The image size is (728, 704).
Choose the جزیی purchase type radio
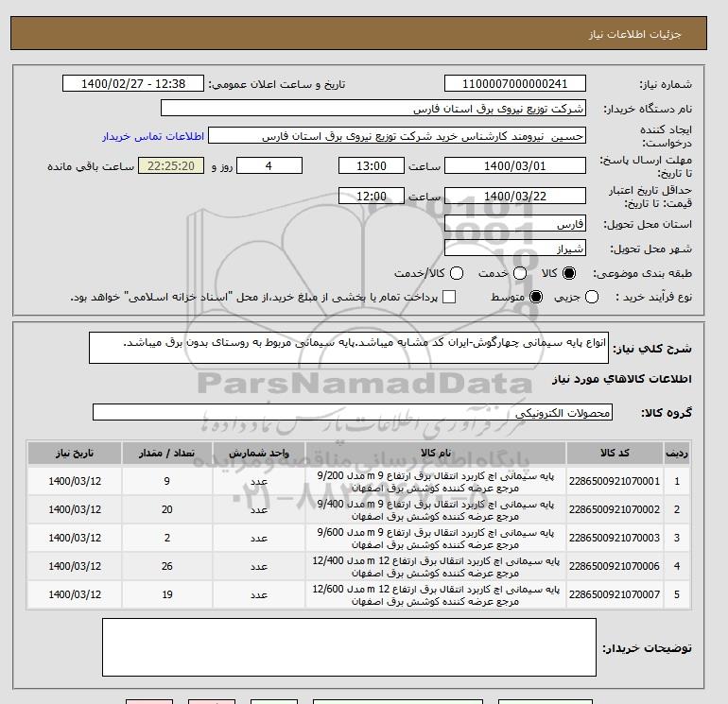pyautogui.click(x=592, y=297)
